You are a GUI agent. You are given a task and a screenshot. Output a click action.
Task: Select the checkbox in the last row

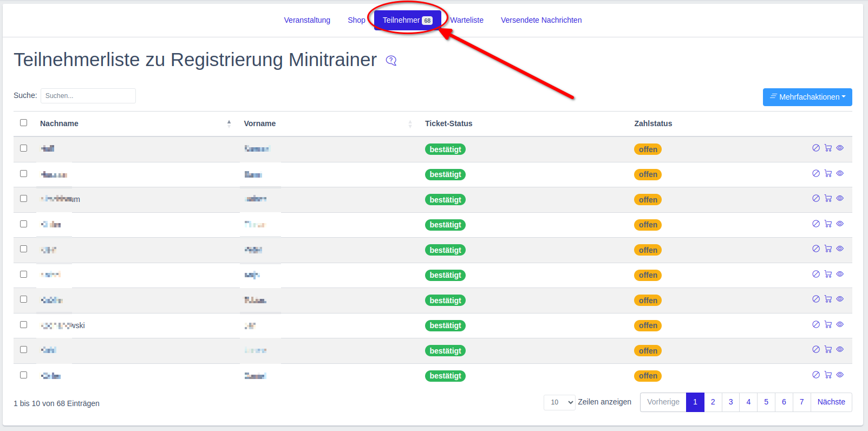pos(24,375)
